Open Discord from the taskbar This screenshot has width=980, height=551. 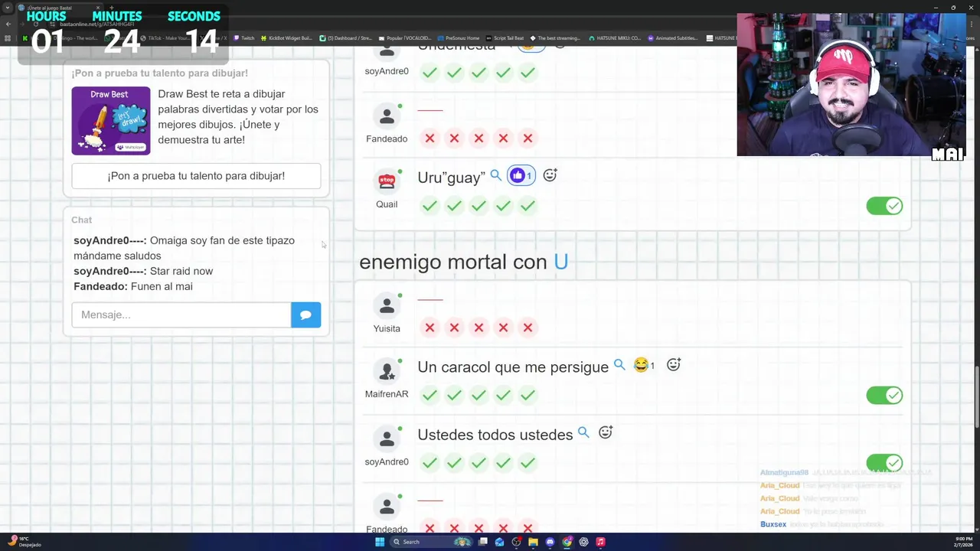point(550,542)
